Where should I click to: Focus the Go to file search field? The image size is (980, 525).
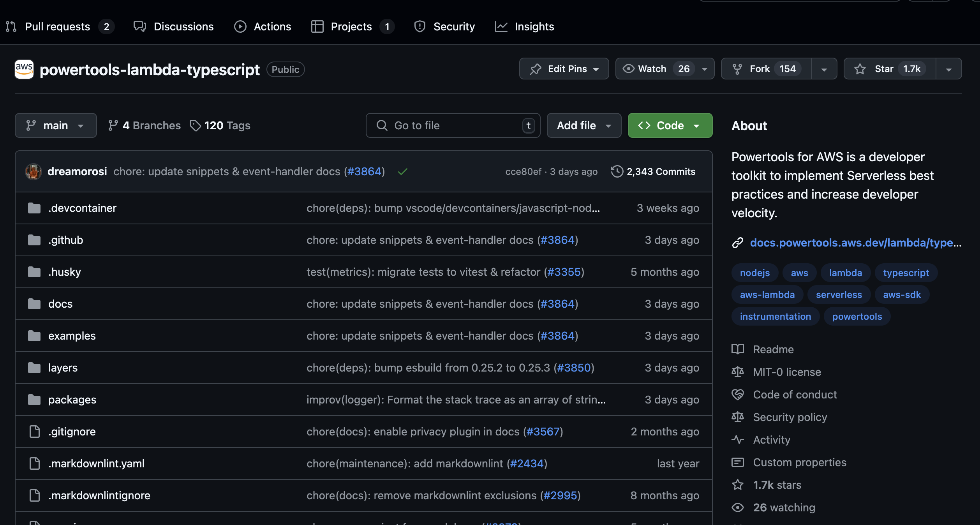point(453,125)
